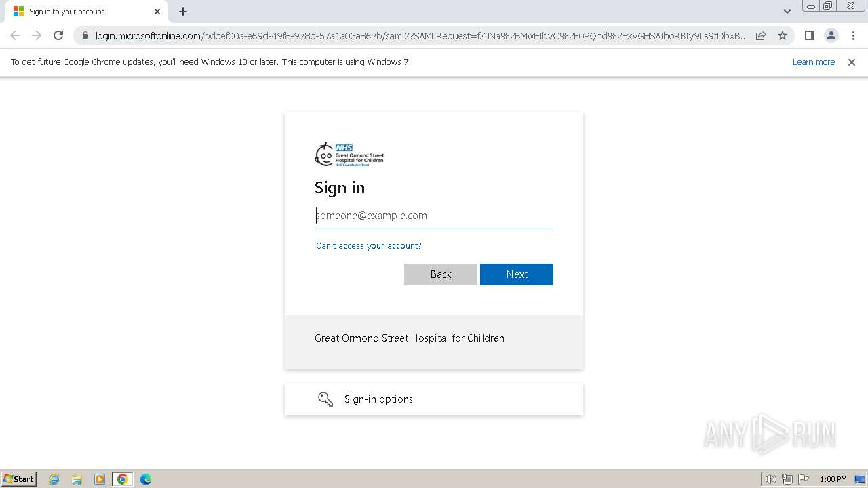Open the tab search dropdown arrow
Image resolution: width=868 pixels, height=488 pixels.
787,12
